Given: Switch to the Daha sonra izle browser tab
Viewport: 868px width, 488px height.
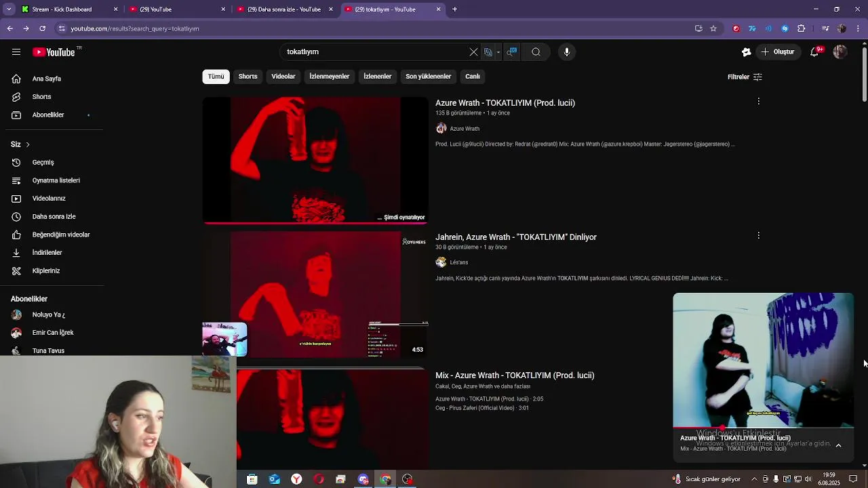Looking at the screenshot, I should point(283,9).
